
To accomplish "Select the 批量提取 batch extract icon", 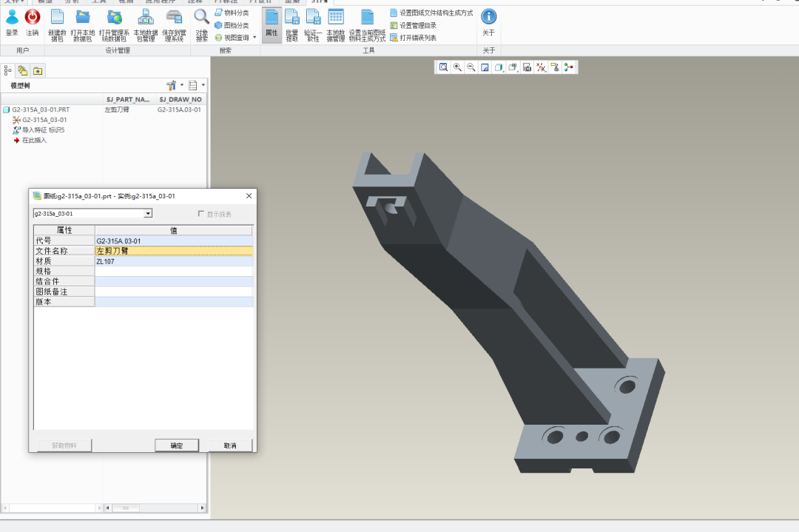I will [292, 18].
